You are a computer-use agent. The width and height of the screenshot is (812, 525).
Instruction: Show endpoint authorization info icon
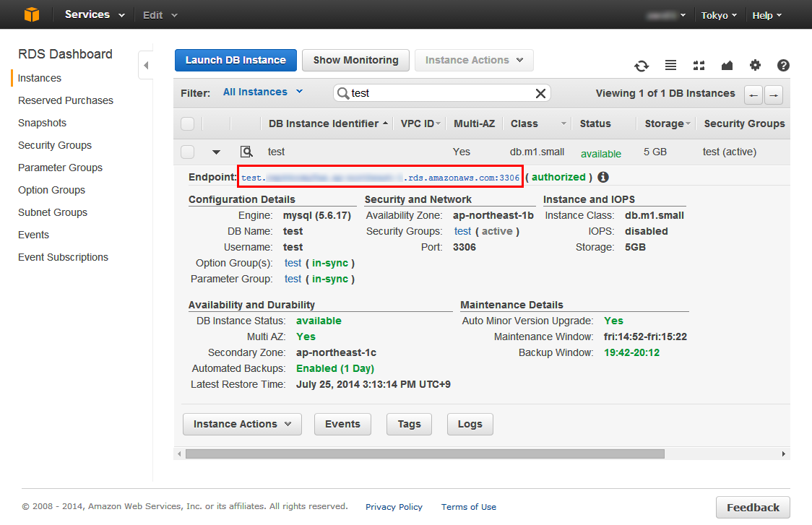click(602, 177)
